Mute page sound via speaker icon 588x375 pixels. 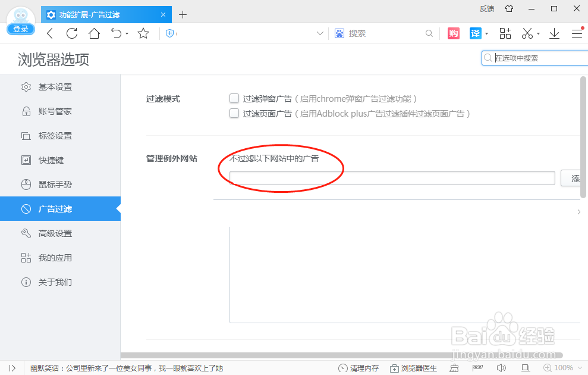[x=501, y=368]
